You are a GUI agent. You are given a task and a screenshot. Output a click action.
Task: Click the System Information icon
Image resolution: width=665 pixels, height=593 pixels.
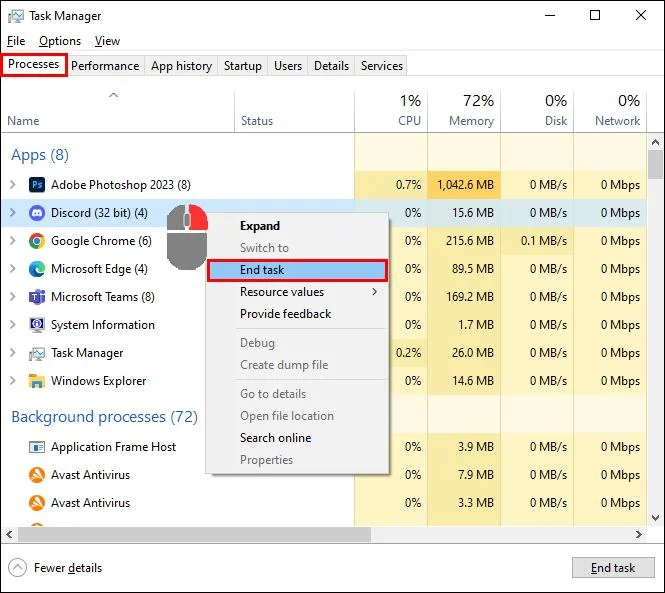37,325
